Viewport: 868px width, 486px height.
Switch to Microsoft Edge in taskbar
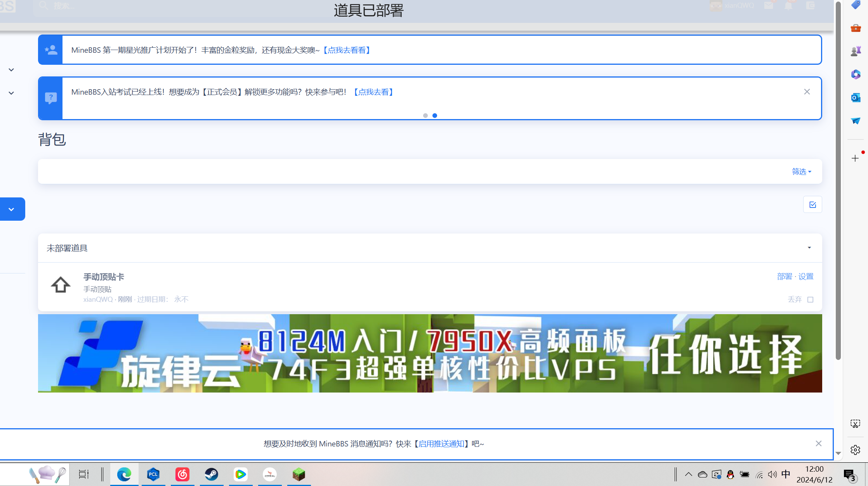pyautogui.click(x=124, y=474)
